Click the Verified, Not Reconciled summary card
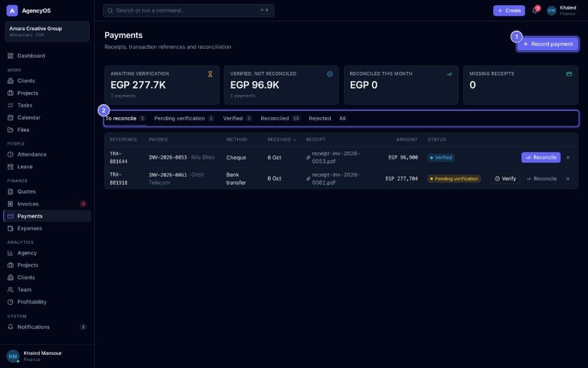The height and width of the screenshot is (368, 588). [281, 85]
